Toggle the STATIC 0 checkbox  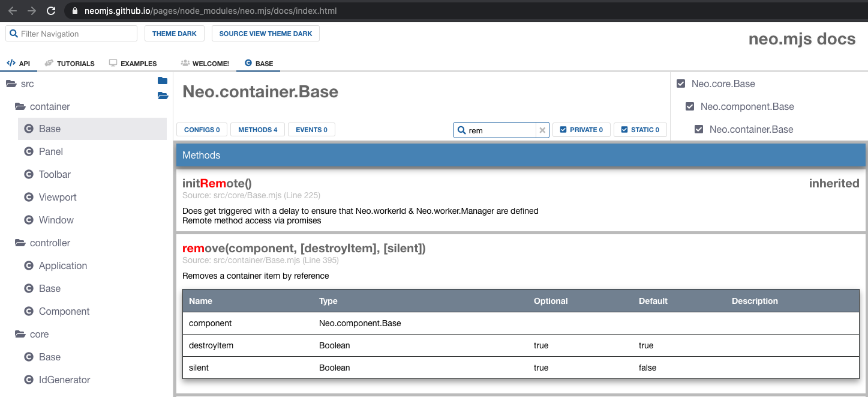[x=624, y=129]
